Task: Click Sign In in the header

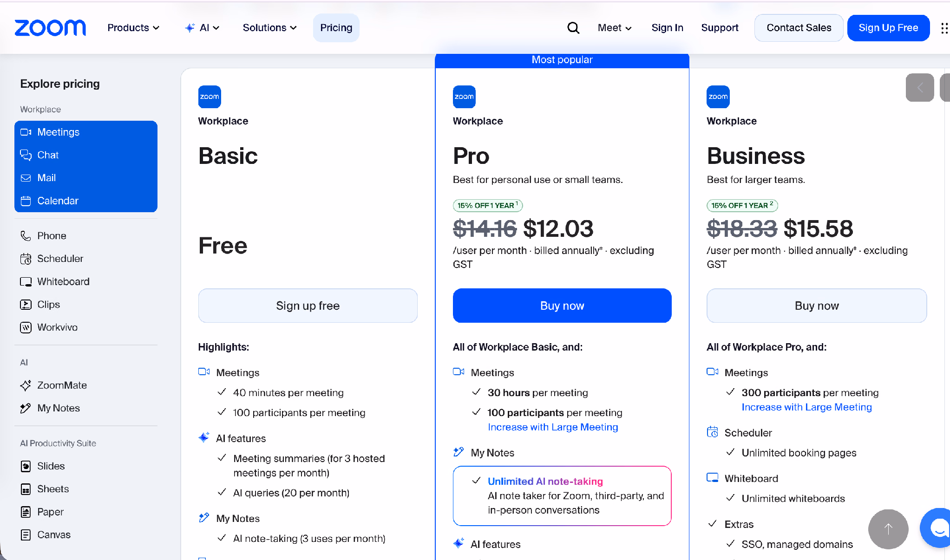Action: [667, 28]
